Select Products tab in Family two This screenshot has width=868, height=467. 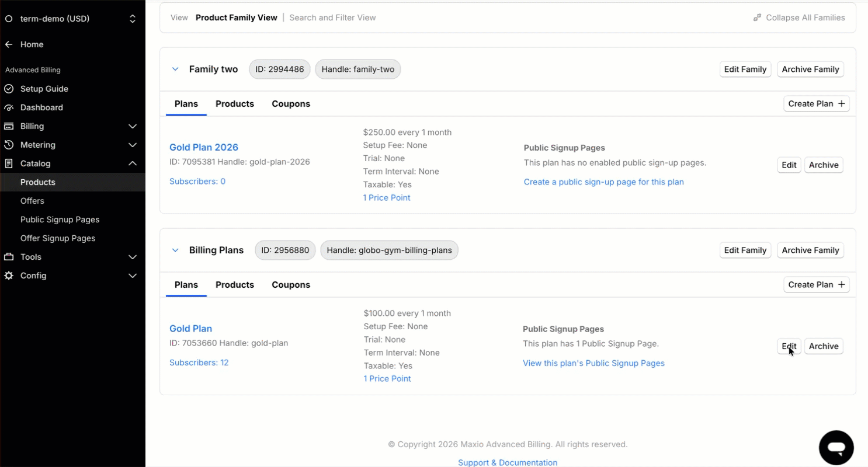235,104
